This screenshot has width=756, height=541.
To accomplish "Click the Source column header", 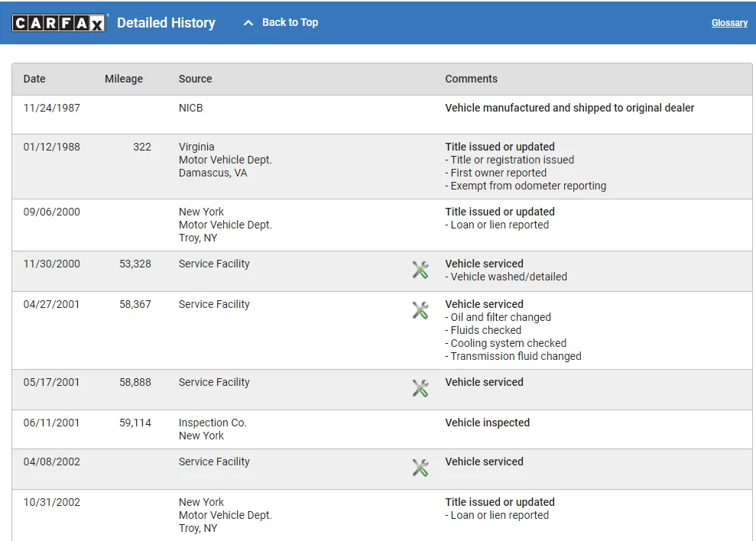I will tap(196, 79).
